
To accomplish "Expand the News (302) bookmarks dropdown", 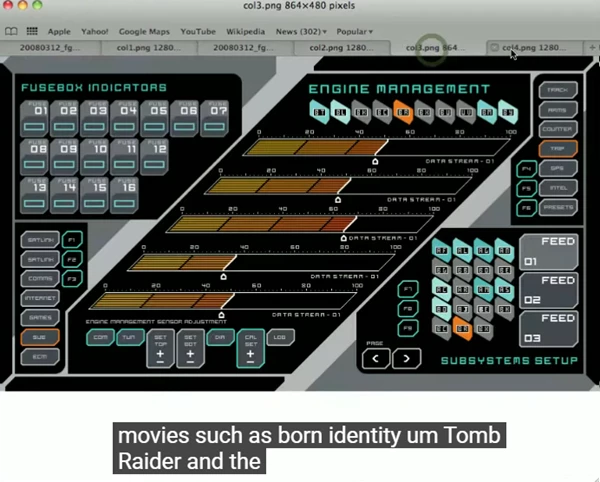I will (x=301, y=31).
